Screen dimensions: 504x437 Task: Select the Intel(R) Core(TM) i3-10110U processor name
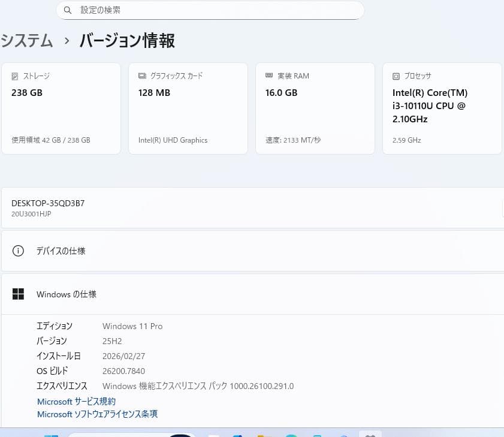click(430, 106)
